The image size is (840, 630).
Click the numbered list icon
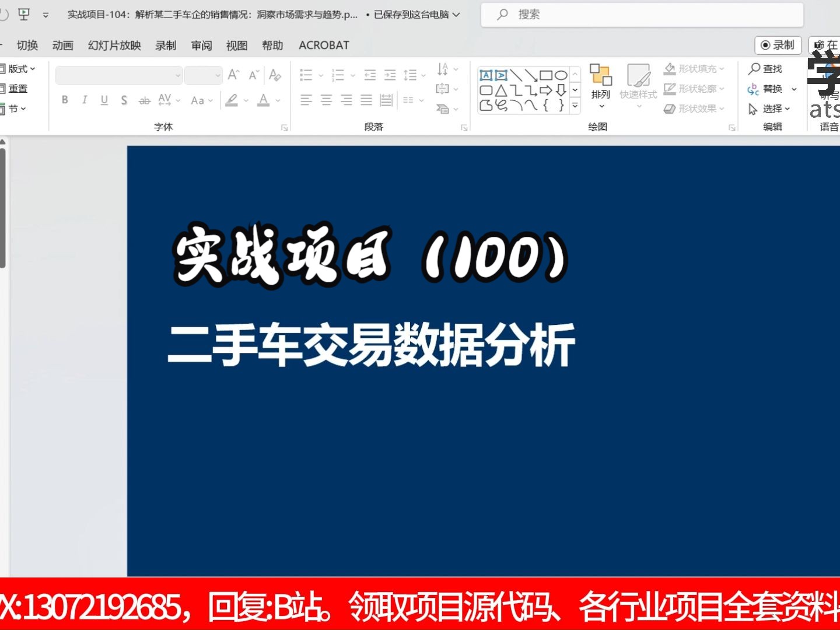338,75
